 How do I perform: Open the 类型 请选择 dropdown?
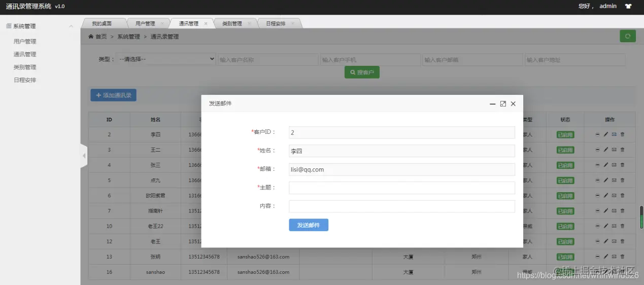(166, 59)
